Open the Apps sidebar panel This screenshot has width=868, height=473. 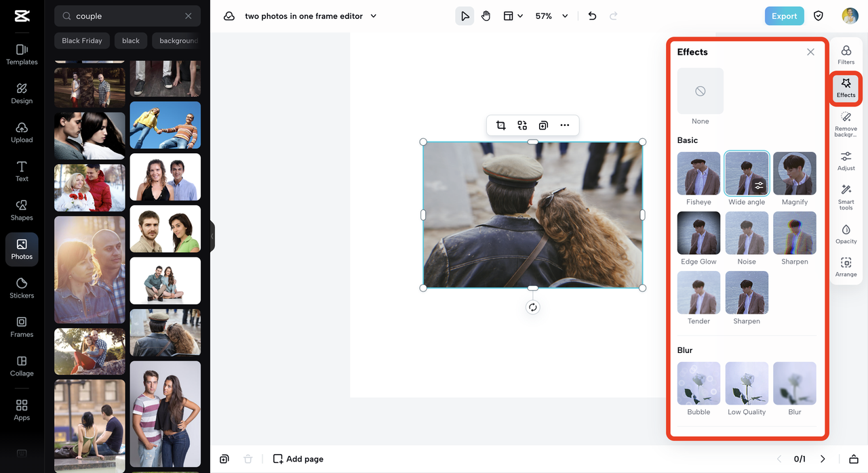coord(22,409)
